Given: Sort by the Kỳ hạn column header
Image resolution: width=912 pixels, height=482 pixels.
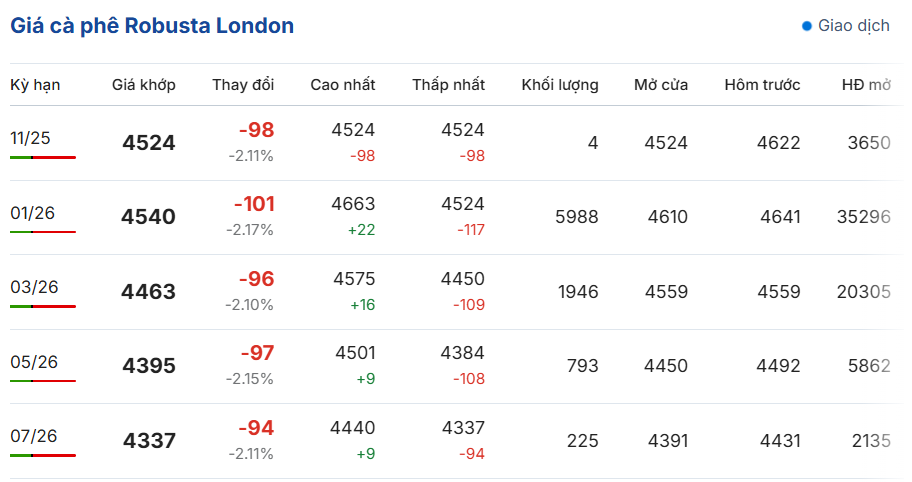Looking at the screenshot, I should 35,85.
